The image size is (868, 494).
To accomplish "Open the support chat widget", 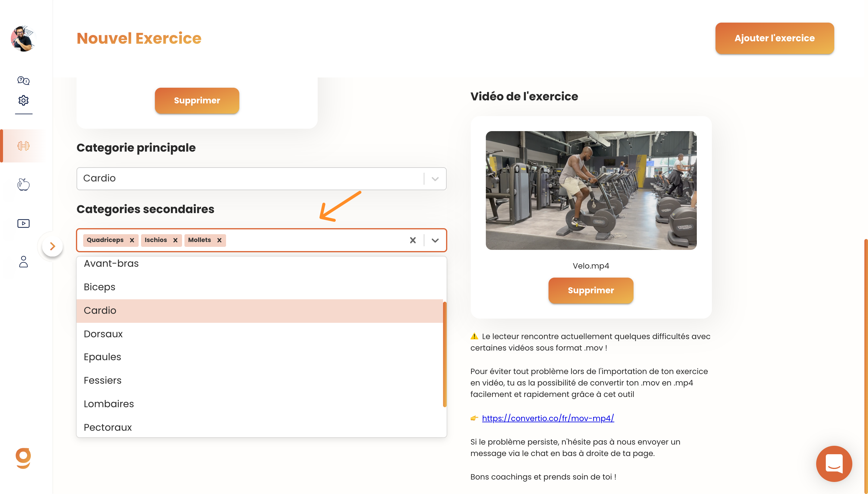I will tap(834, 464).
